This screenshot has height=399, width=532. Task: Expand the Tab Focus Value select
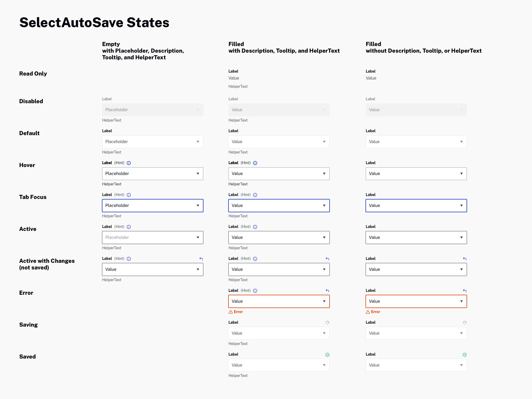point(279,205)
